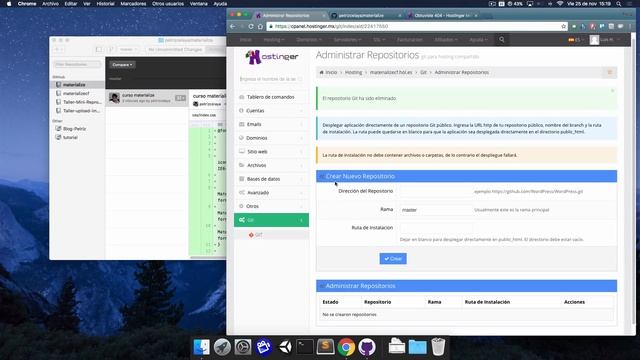Expand Archivos in the sidebar
The height and width of the screenshot is (360, 640).
pos(271,165)
